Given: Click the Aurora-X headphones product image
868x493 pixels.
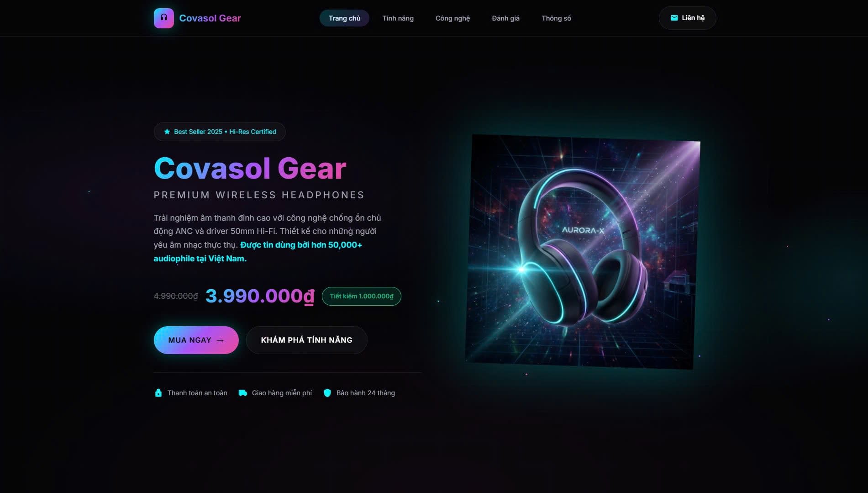Looking at the screenshot, I should pos(583,252).
